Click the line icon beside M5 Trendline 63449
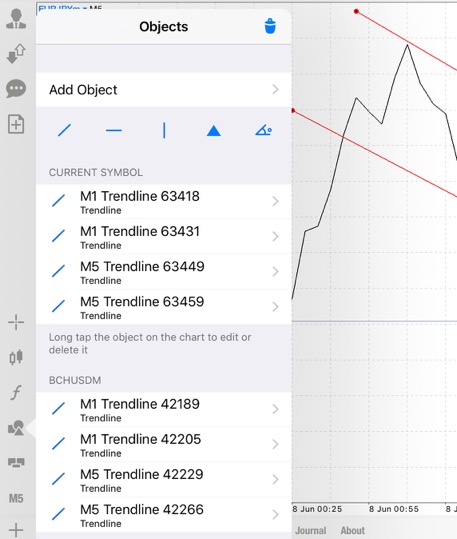The height and width of the screenshot is (539, 457). point(58,271)
